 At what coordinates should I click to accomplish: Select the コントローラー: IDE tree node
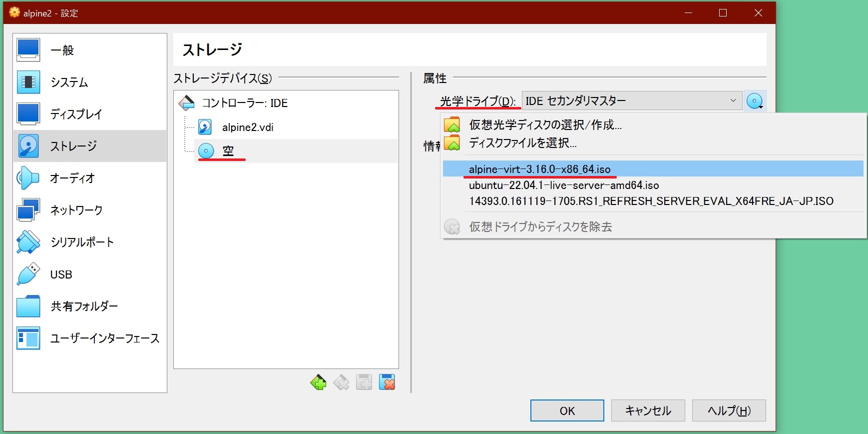(x=244, y=103)
